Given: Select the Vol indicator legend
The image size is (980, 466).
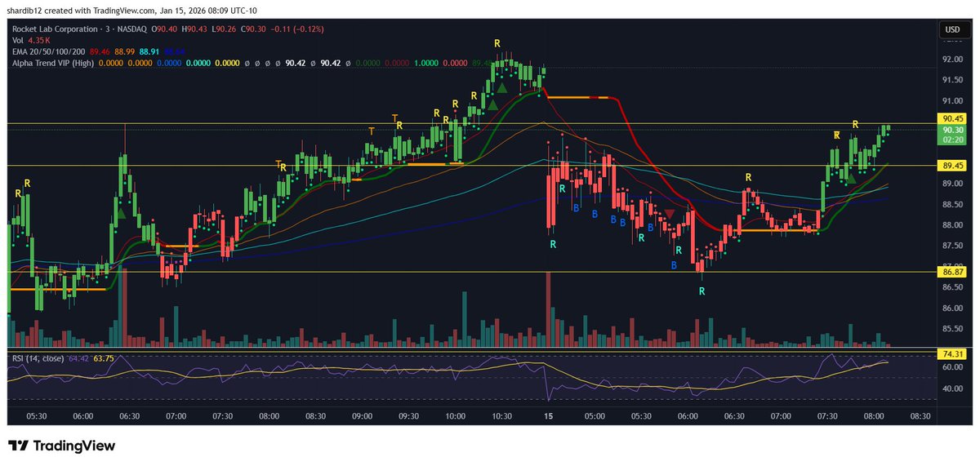Looking at the screenshot, I should 16,41.
